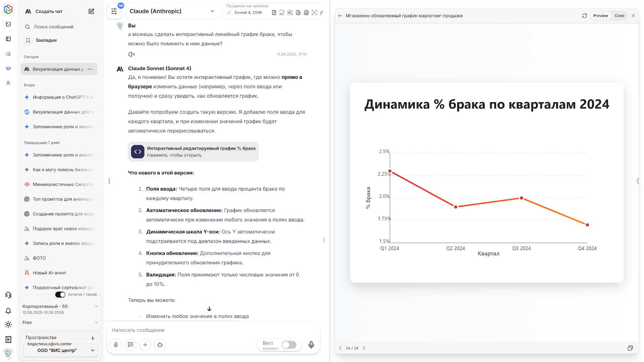Click the refresh icon in preview panel
The height and width of the screenshot is (362, 644).
pyautogui.click(x=584, y=16)
